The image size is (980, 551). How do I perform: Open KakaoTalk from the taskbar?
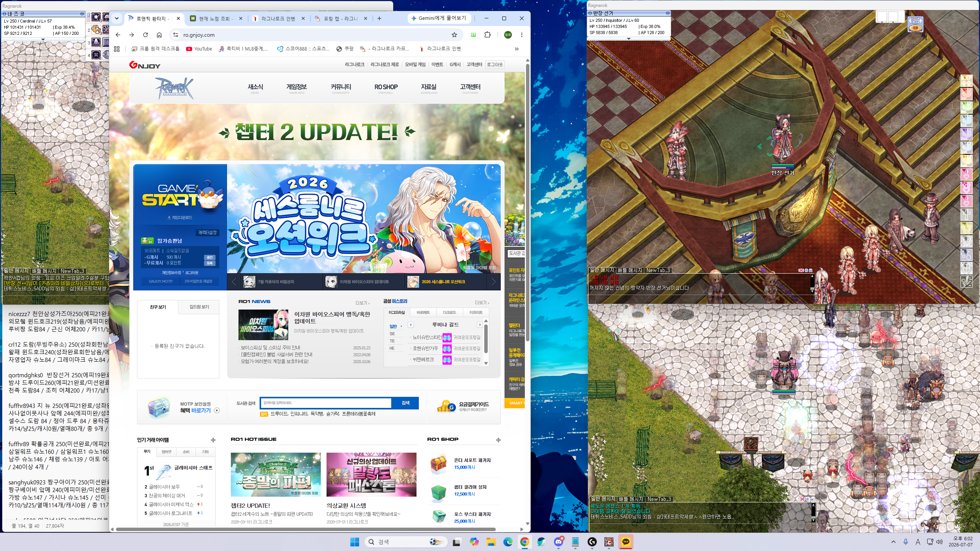pos(626,542)
